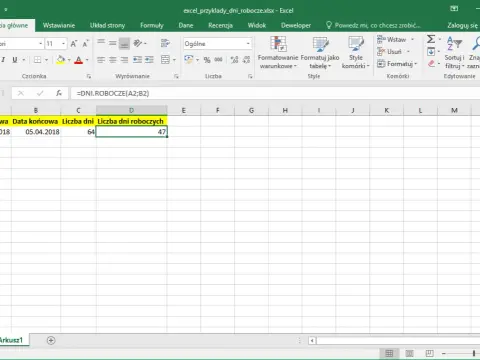This screenshot has height=360, width=480.
Task: Align text left
Action: click(101, 60)
